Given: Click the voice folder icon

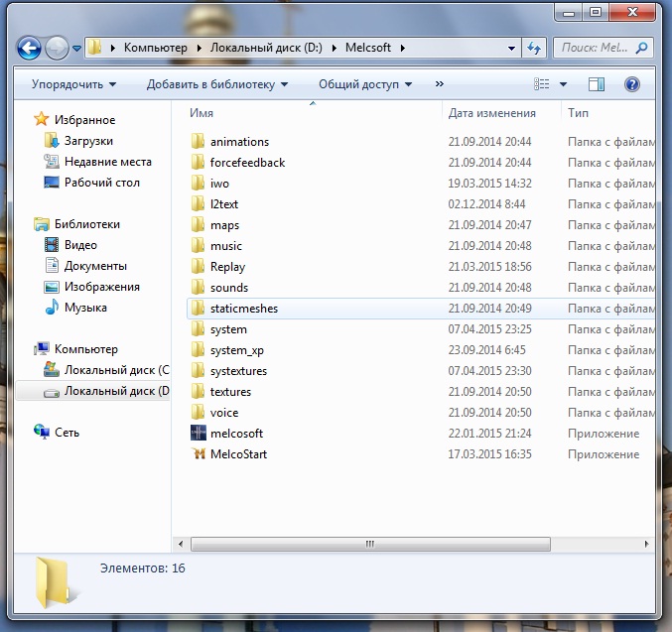Looking at the screenshot, I should pos(198,412).
